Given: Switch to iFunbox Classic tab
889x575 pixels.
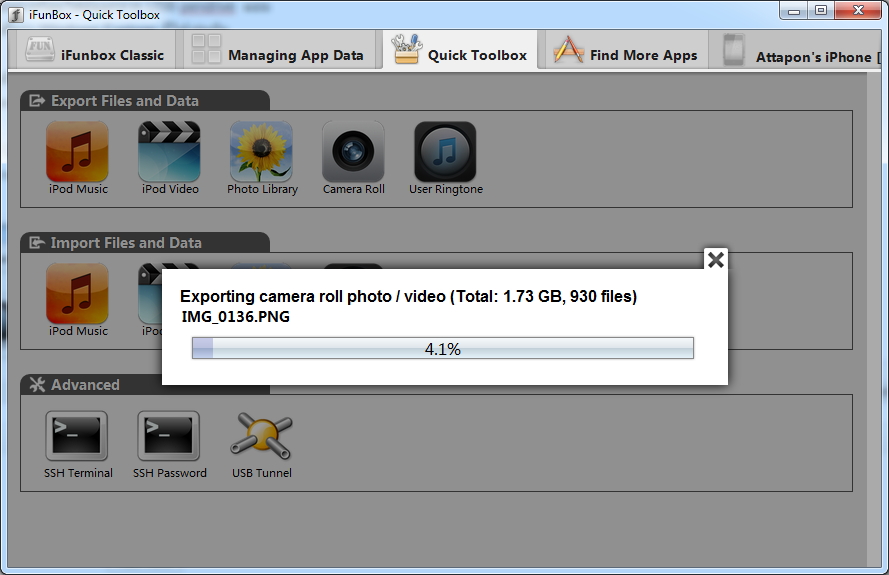Looking at the screenshot, I should [x=94, y=51].
